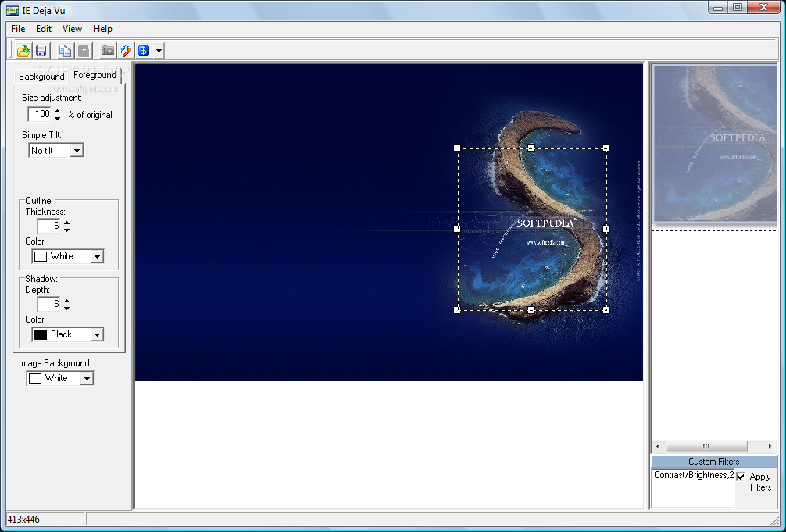
Task: Click the Size adjustment value field
Action: [x=40, y=114]
